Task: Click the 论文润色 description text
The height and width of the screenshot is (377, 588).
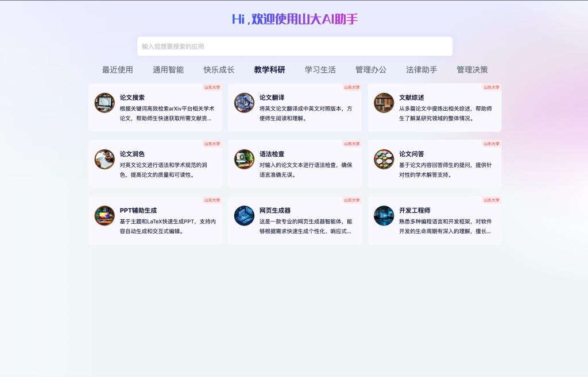Action: coord(164,170)
